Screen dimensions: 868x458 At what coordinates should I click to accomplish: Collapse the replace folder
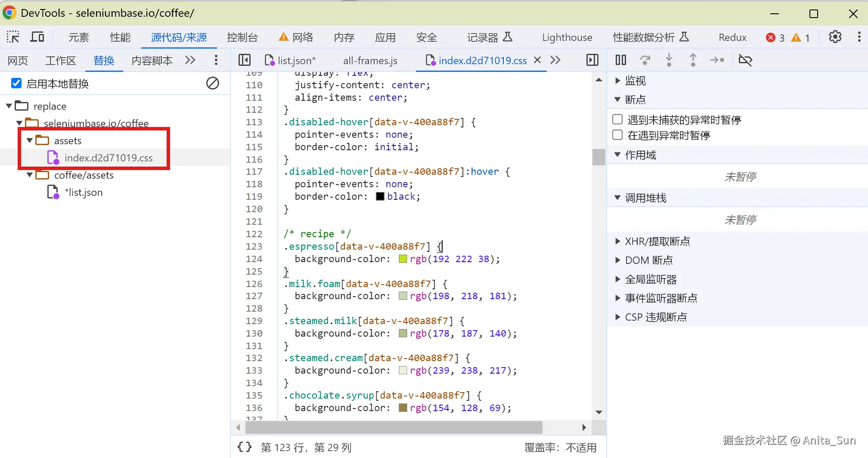9,105
